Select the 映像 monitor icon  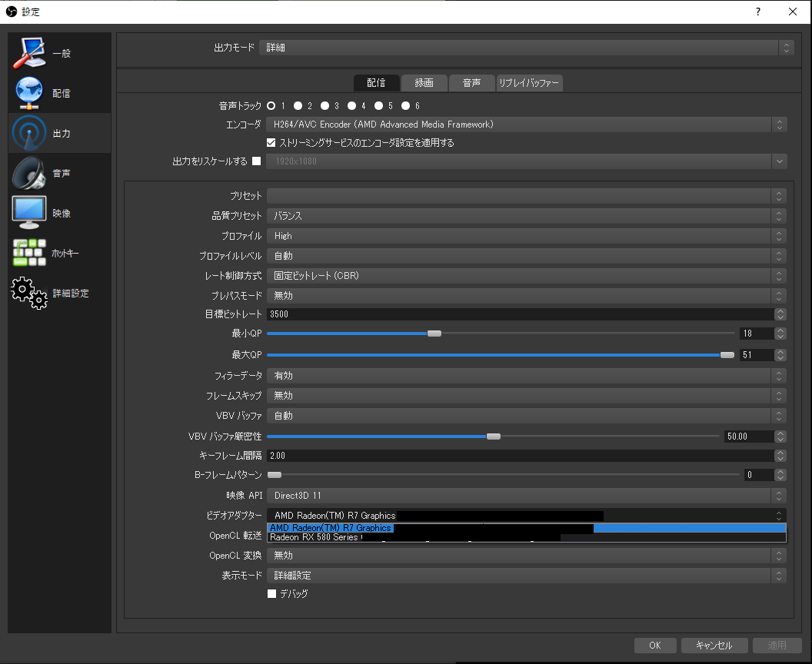29,213
